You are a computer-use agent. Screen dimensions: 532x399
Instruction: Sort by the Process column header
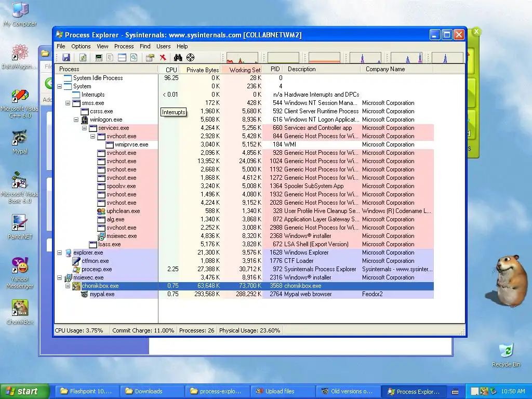(106, 69)
